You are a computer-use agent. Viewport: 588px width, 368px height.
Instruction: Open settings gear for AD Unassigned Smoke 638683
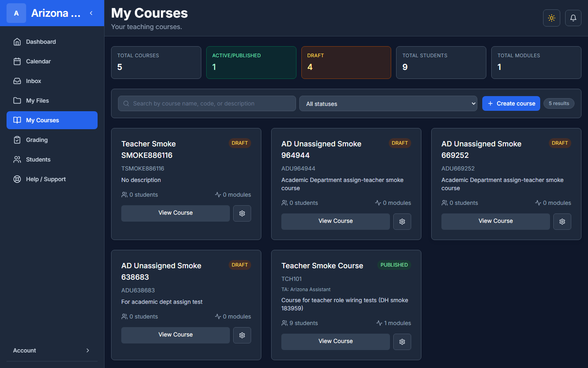tap(242, 335)
